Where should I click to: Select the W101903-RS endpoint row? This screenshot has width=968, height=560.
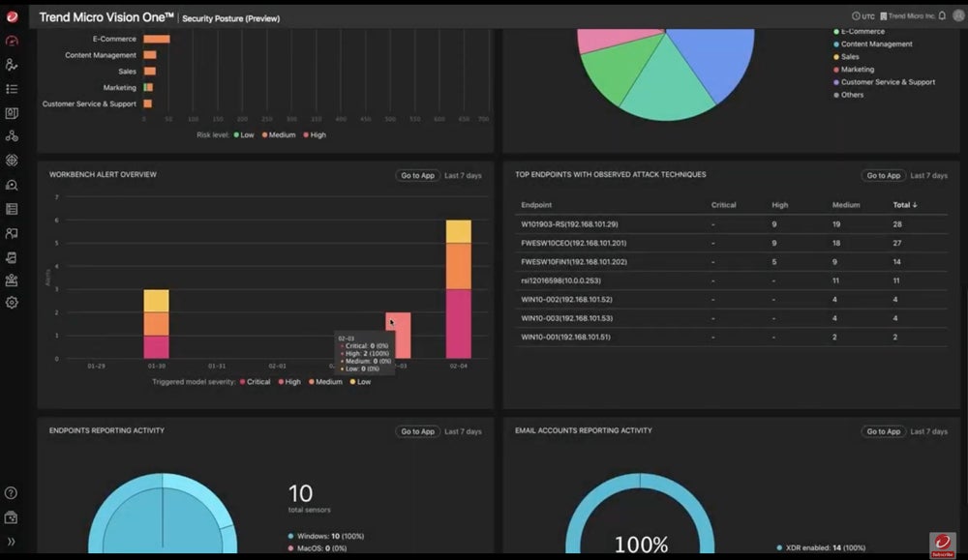click(569, 224)
